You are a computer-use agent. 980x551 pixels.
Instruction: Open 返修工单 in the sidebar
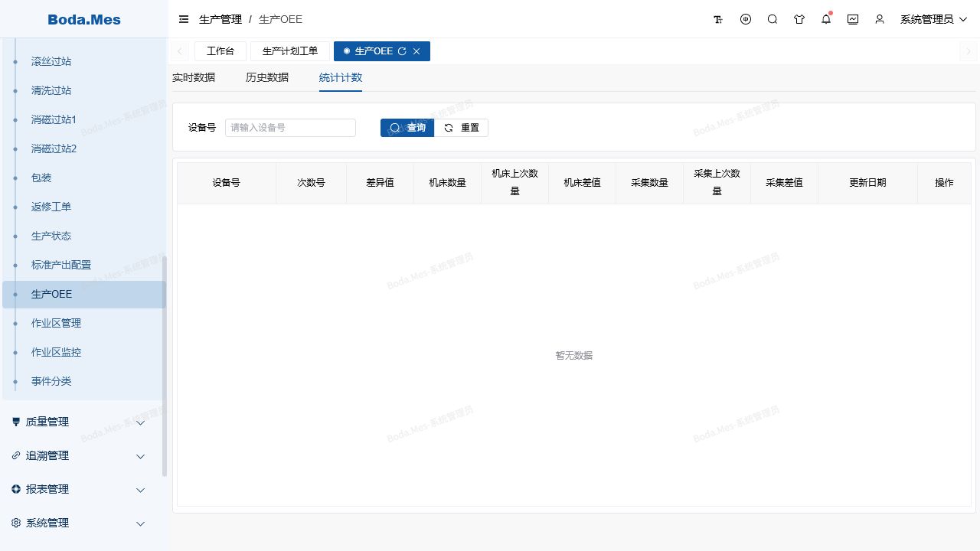click(84, 207)
